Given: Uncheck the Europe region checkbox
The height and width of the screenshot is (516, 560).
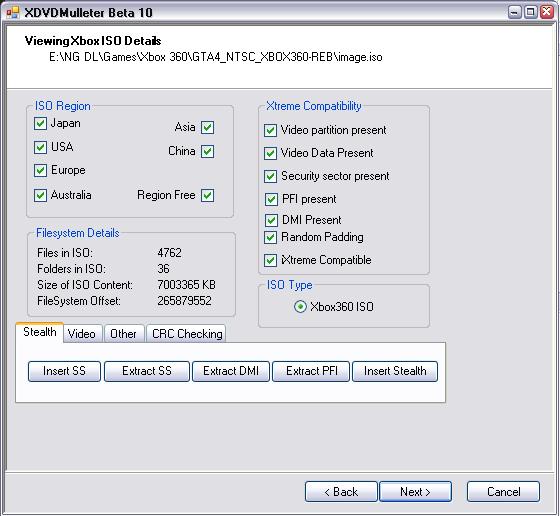Looking at the screenshot, I should coord(40,170).
